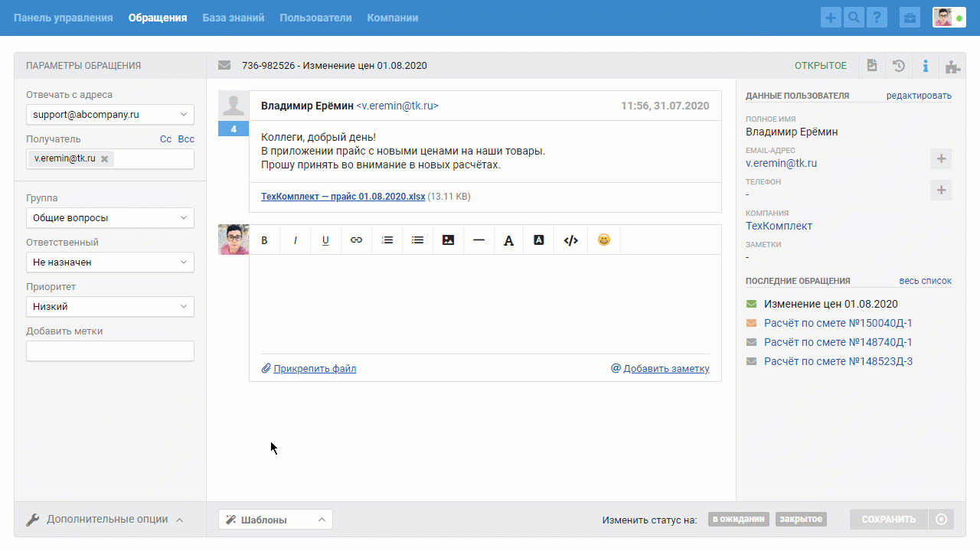
Task: Click into the Добавить метки field
Action: click(x=110, y=351)
